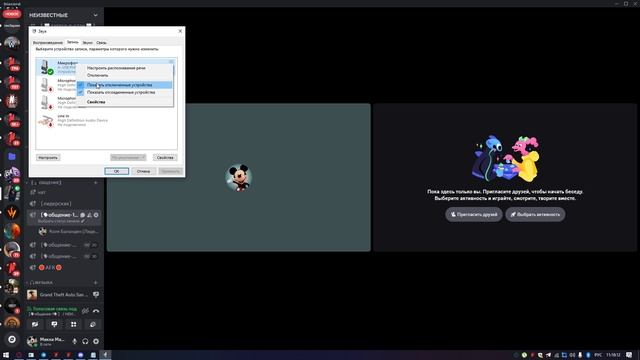The width and height of the screenshot is (640, 360).
Task: Add a channel to the общение category
Action: coord(96,182)
